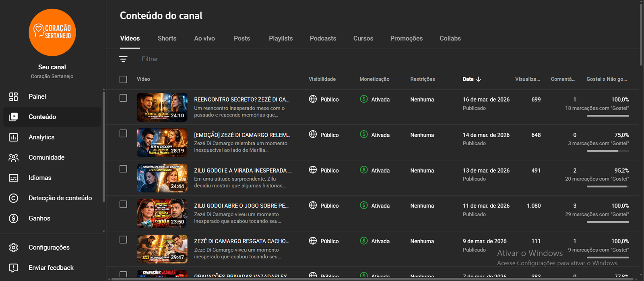This screenshot has width=644, height=281.
Task: Open Detecção de conteúdo copyright icon
Action: tap(14, 198)
